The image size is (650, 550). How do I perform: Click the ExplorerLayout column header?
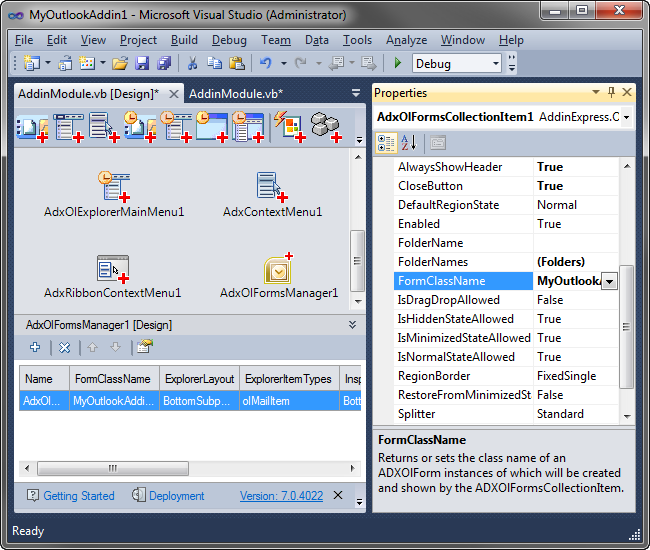[x=199, y=379]
